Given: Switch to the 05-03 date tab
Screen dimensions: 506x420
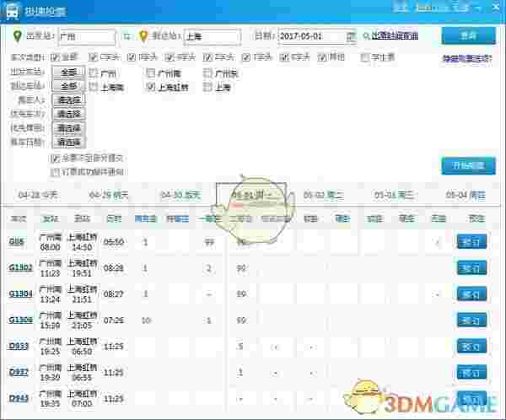Looking at the screenshot, I should pos(394,195).
